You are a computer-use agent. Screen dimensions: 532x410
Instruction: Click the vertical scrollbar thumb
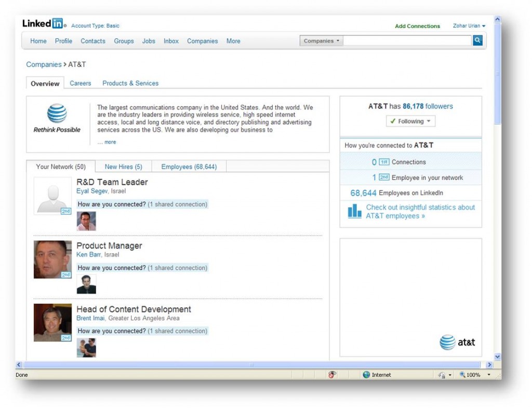[497, 74]
